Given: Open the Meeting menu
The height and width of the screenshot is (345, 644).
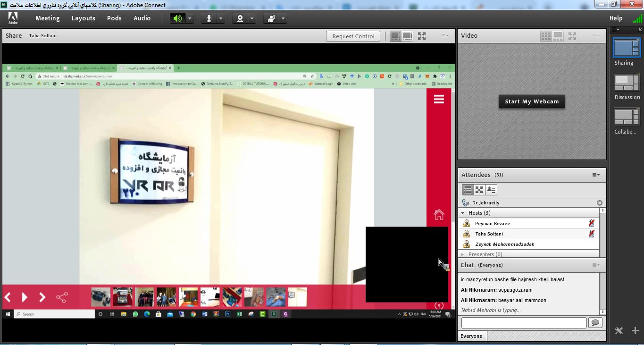Looking at the screenshot, I should pos(48,18).
